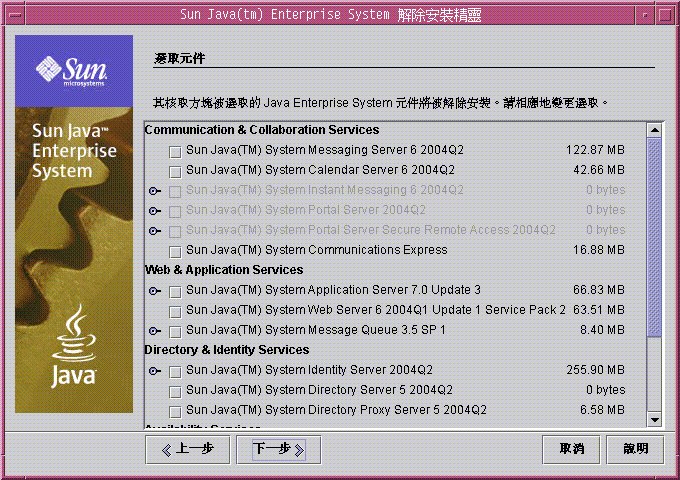Screen dimensions: 680x480
Task: Click the '16.88 MB' size value
Action: 598,250
